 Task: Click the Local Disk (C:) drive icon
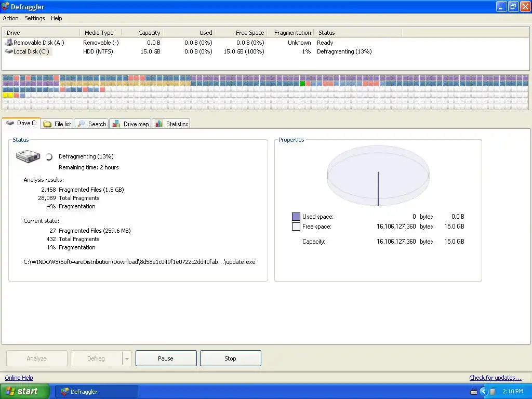(8, 51)
